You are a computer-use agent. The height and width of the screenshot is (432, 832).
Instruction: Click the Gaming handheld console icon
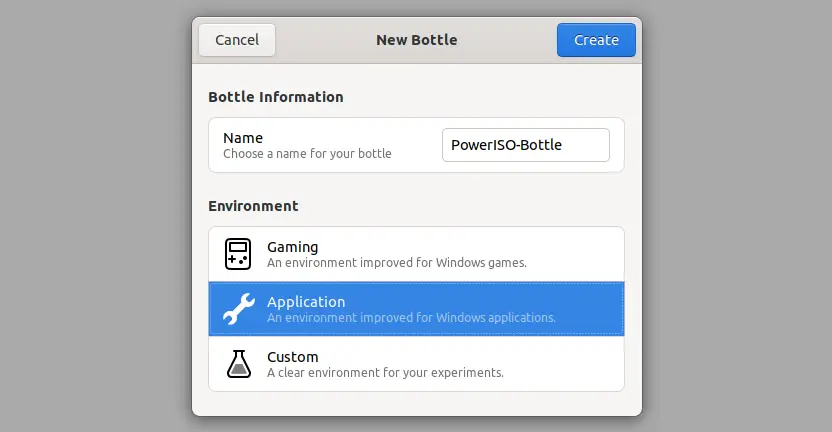click(x=238, y=254)
